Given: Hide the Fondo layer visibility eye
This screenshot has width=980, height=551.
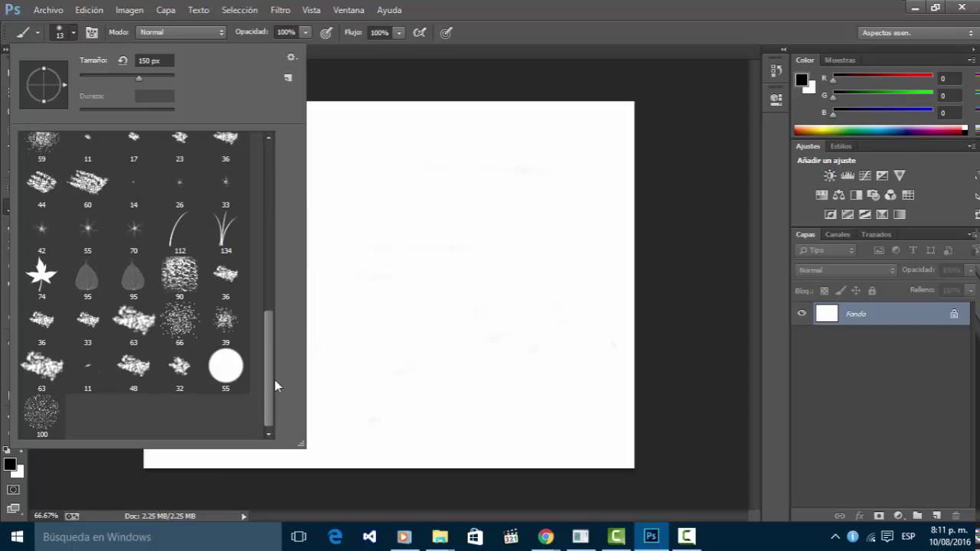Looking at the screenshot, I should pyautogui.click(x=802, y=314).
